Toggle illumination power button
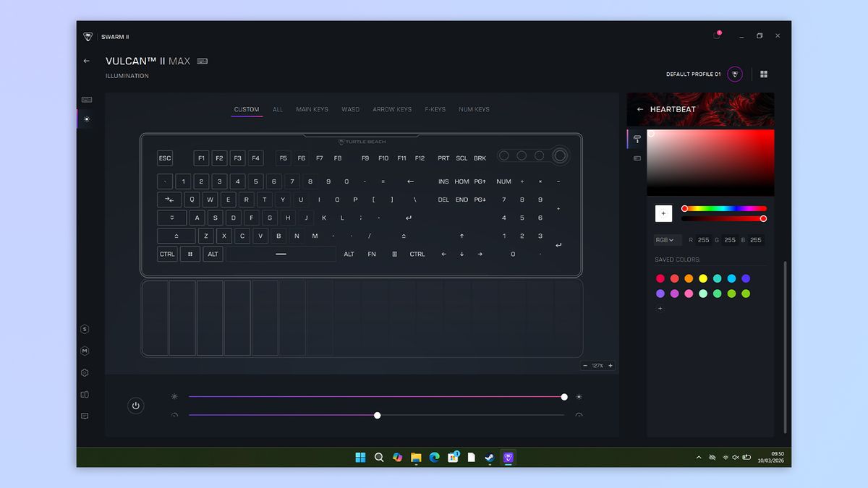Viewport: 868px width, 488px height. pyautogui.click(x=135, y=406)
